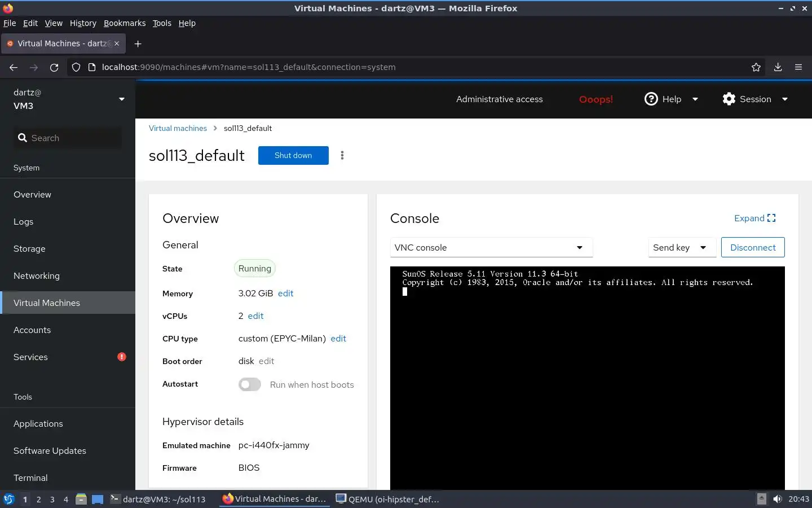Click the kebab actions menu beside Shut down

[x=342, y=155]
